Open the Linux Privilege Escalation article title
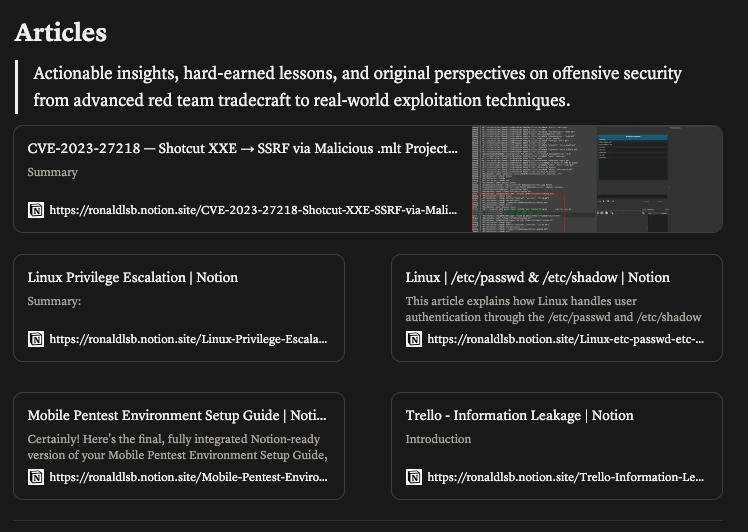This screenshot has width=748, height=532. point(133,278)
